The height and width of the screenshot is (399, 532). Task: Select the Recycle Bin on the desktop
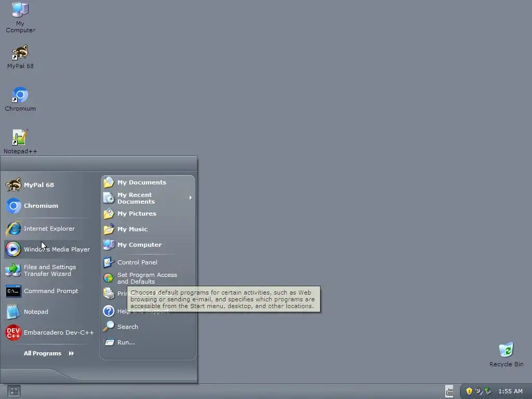pos(506,354)
